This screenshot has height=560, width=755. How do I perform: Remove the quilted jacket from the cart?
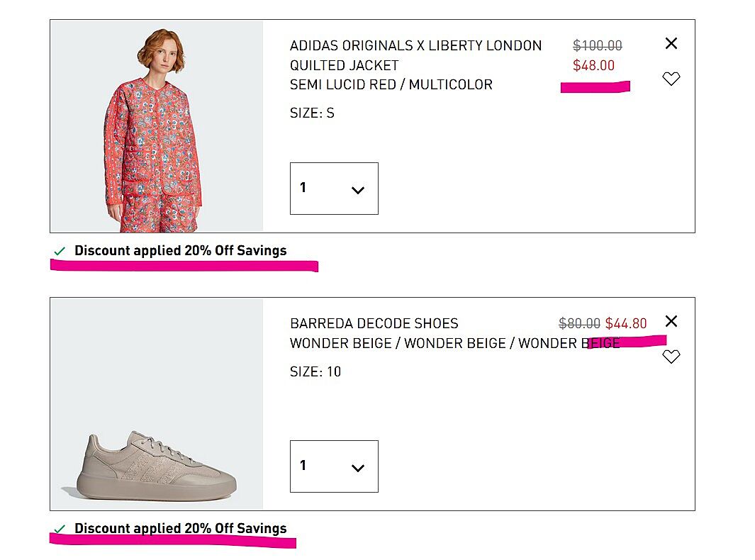(671, 43)
